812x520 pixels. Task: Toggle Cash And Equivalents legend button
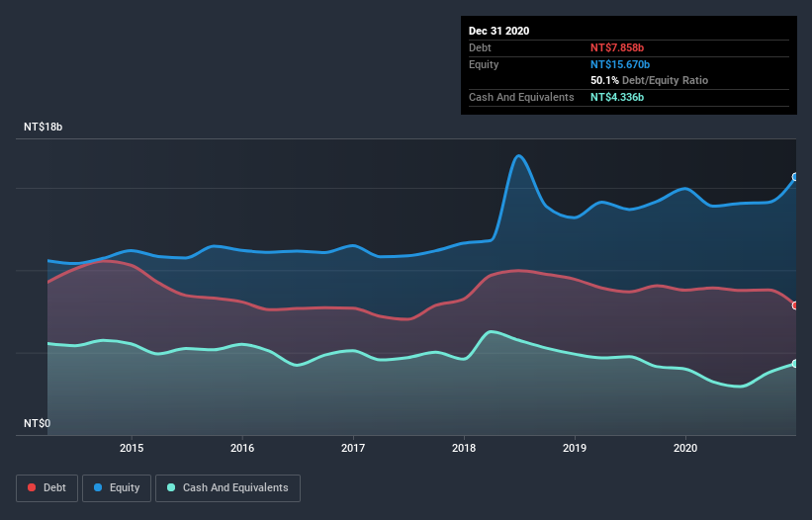pyautogui.click(x=227, y=488)
